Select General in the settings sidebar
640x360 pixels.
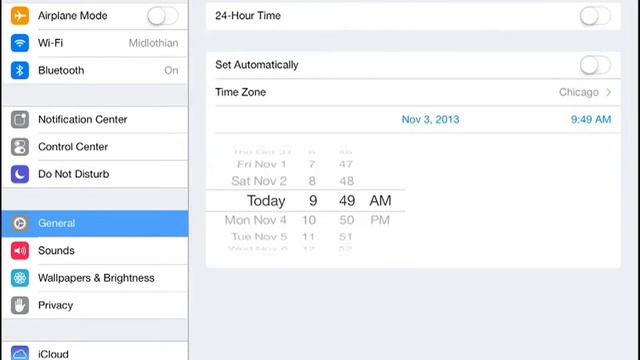(95, 223)
